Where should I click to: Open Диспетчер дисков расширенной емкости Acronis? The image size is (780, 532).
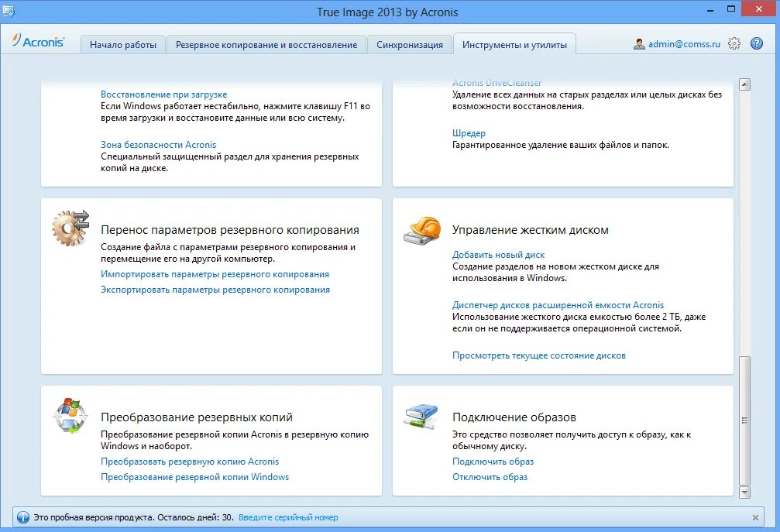pos(558,305)
